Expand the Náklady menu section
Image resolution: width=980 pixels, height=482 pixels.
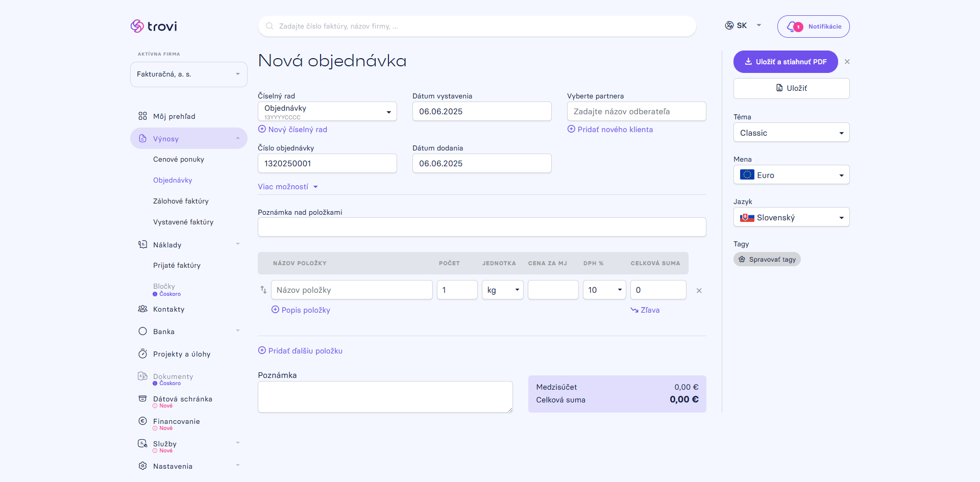coord(237,244)
